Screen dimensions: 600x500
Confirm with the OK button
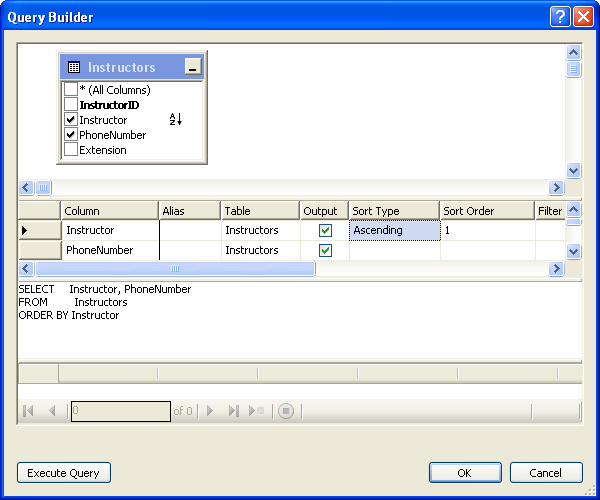pyautogui.click(x=465, y=473)
